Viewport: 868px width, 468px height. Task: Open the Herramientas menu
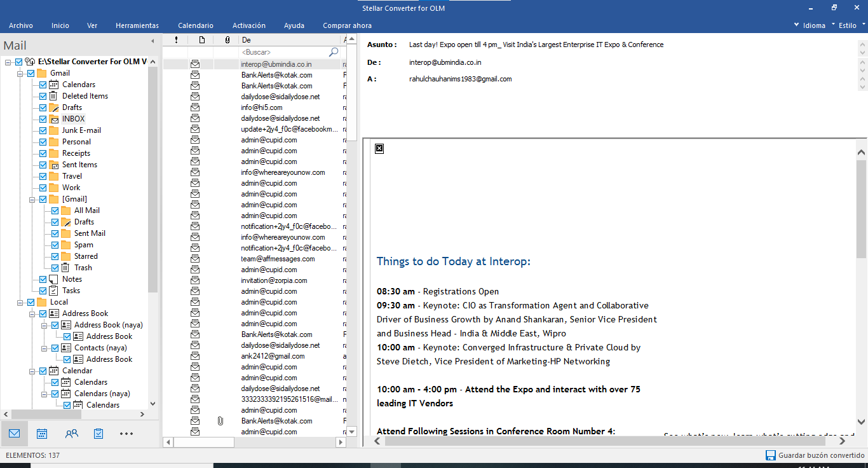tap(137, 25)
